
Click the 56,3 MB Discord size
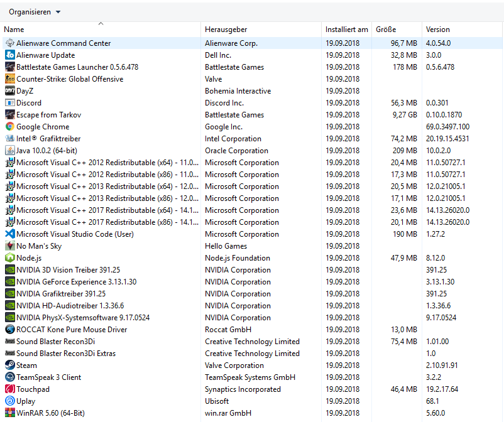pyautogui.click(x=403, y=103)
